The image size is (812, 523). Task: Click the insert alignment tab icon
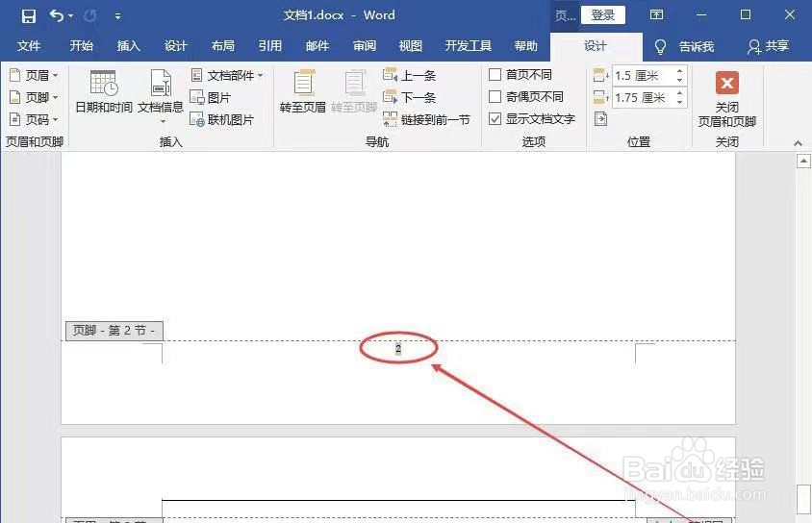click(600, 119)
